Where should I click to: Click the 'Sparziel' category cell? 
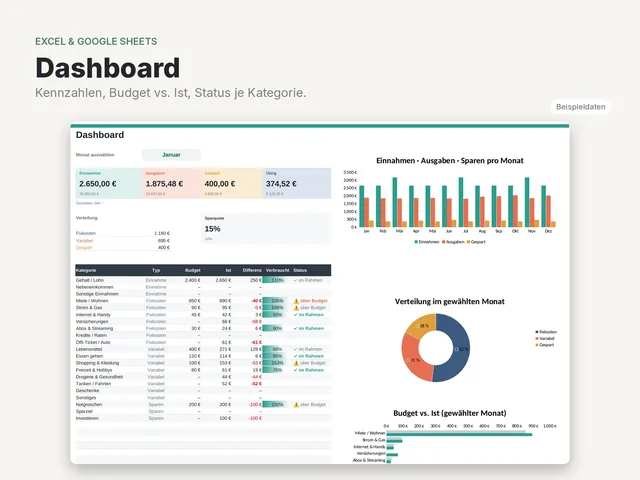point(84,411)
